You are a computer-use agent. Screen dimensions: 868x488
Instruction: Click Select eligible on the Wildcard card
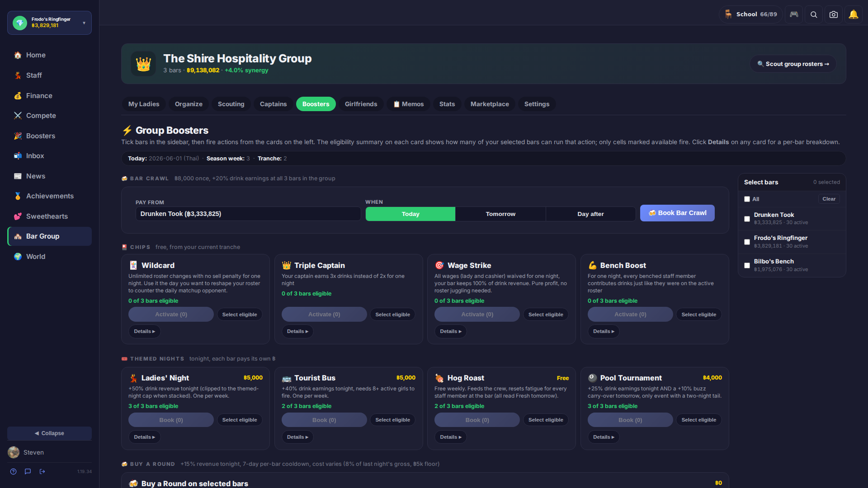(x=240, y=314)
